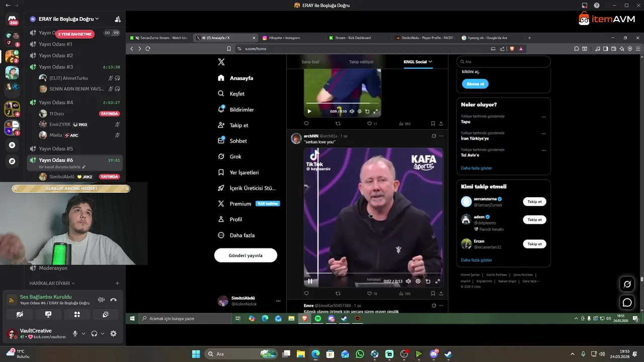The image size is (644, 362).
Task: Click the Gönderi yayınla button
Action: (x=246, y=255)
